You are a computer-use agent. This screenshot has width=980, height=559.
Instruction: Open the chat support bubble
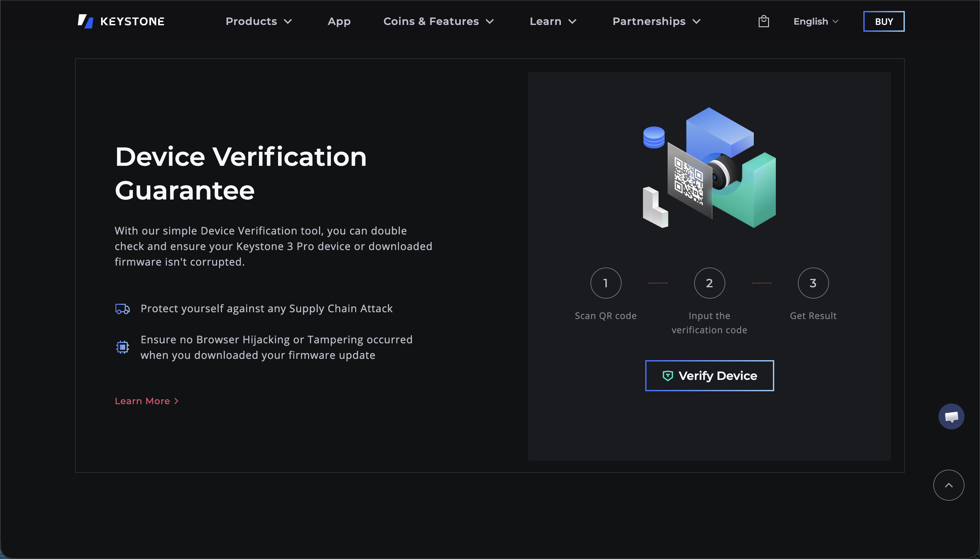(x=951, y=416)
